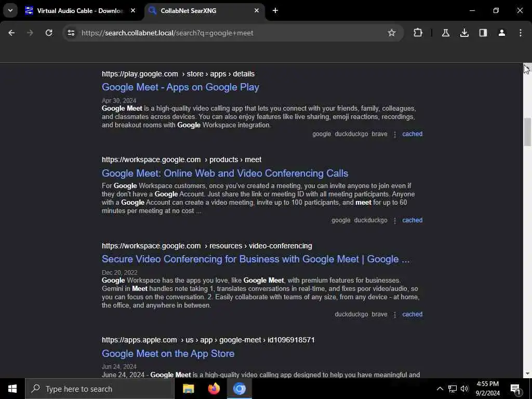Click the date Apr 30, 2024
This screenshot has width=532, height=399.
coord(119,101)
